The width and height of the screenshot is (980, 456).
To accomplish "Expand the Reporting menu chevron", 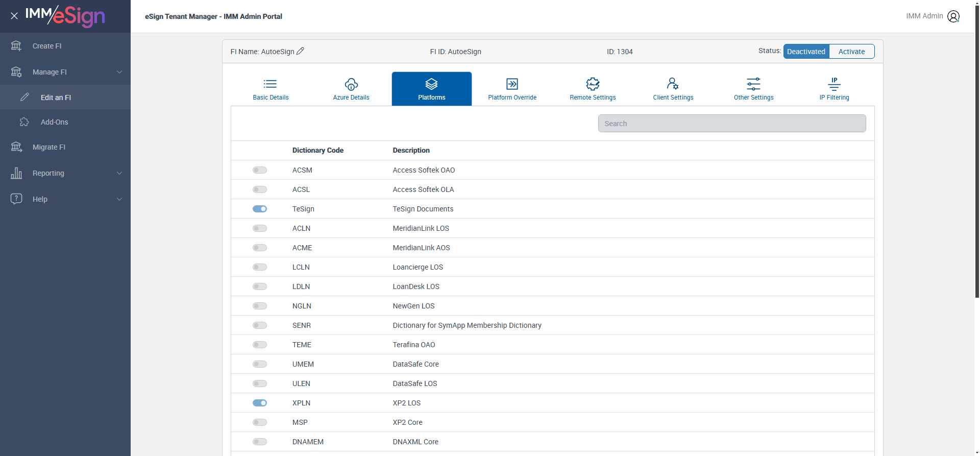I will (119, 173).
